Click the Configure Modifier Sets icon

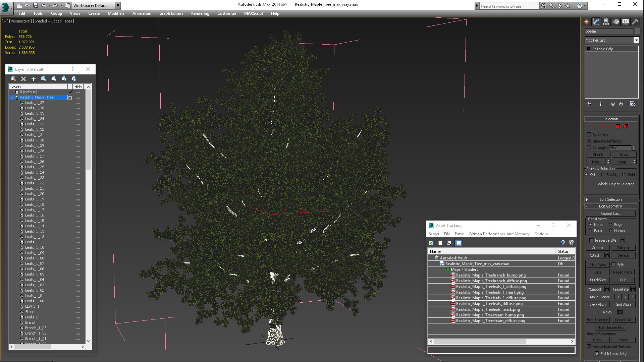[633, 104]
